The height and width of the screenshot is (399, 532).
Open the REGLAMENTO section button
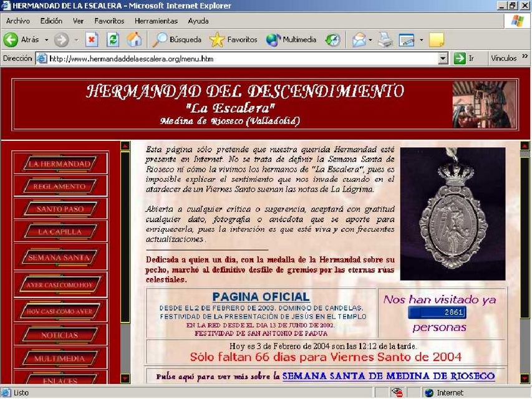point(60,186)
